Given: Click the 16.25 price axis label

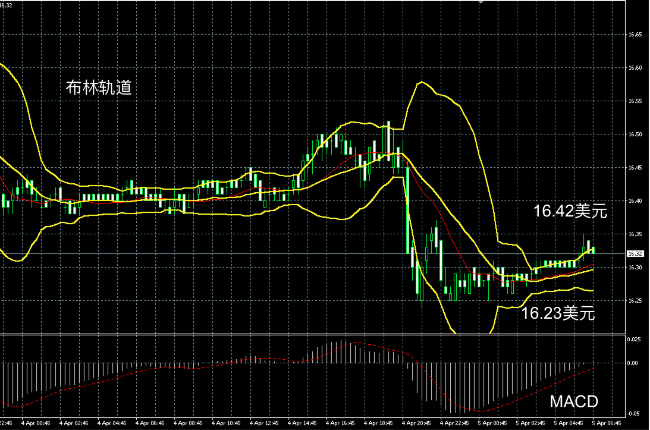Looking at the screenshot, I should [x=634, y=299].
